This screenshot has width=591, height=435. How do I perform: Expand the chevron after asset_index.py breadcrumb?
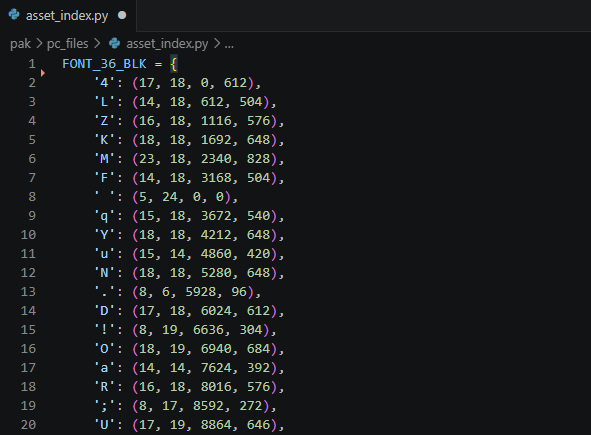[x=217, y=44]
